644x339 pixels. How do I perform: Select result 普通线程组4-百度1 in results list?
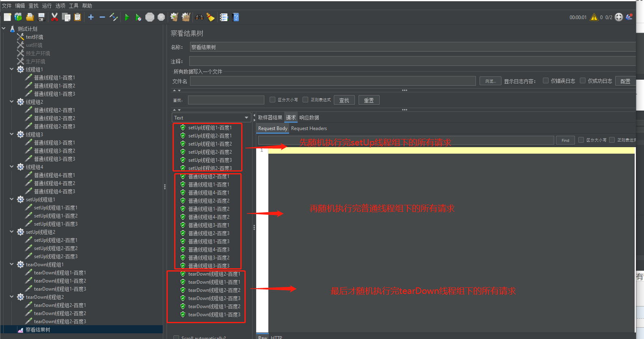209,193
